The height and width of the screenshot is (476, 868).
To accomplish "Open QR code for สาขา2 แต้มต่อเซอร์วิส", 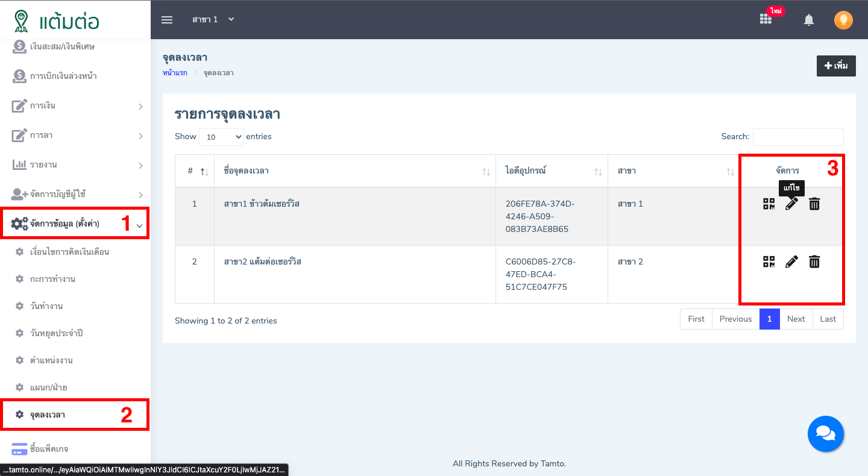I will [769, 261].
